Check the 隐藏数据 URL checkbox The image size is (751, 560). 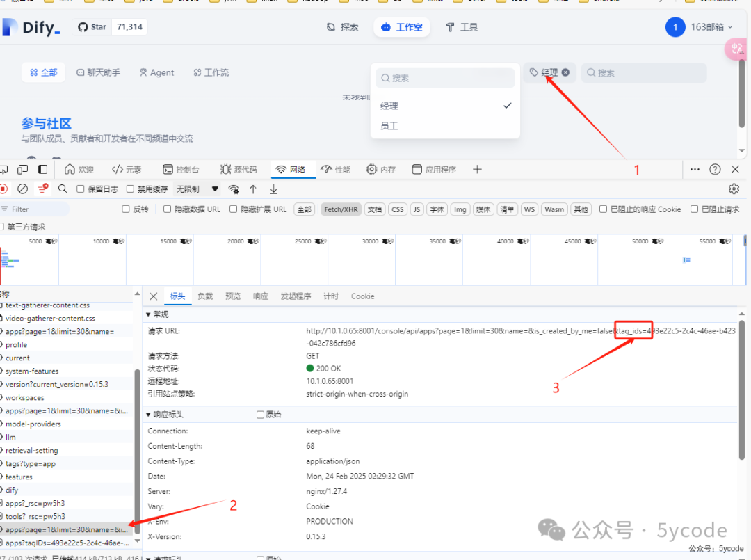(x=168, y=209)
